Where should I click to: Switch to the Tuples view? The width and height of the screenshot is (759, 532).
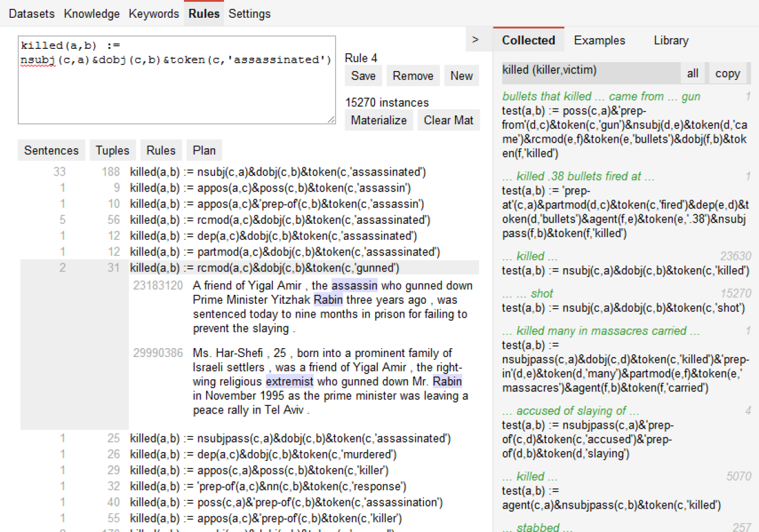point(112,150)
